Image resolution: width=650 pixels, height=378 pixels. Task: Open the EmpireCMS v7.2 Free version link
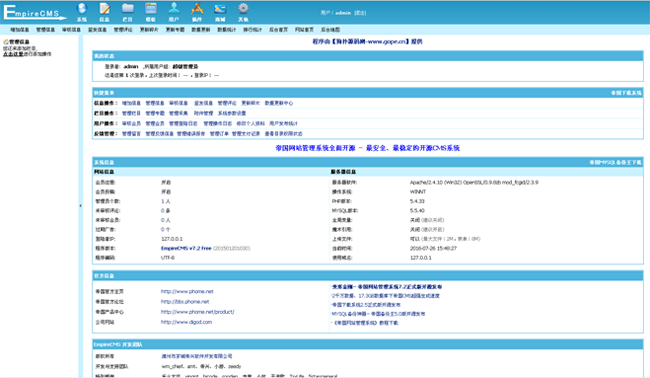[x=186, y=248]
